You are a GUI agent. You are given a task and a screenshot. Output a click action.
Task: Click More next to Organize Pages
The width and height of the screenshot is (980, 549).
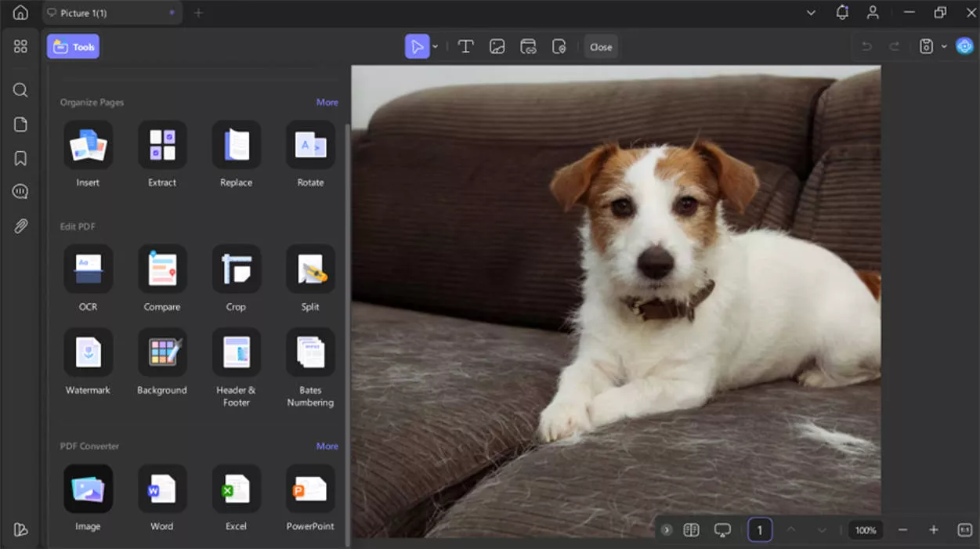coord(327,102)
